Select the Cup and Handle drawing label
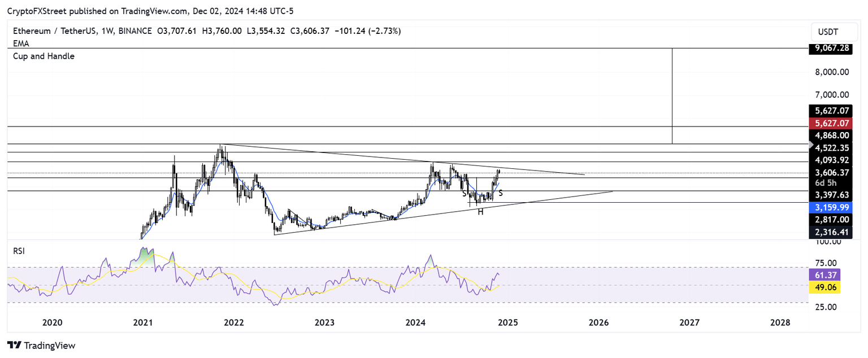The height and width of the screenshot is (358, 868). [44, 56]
